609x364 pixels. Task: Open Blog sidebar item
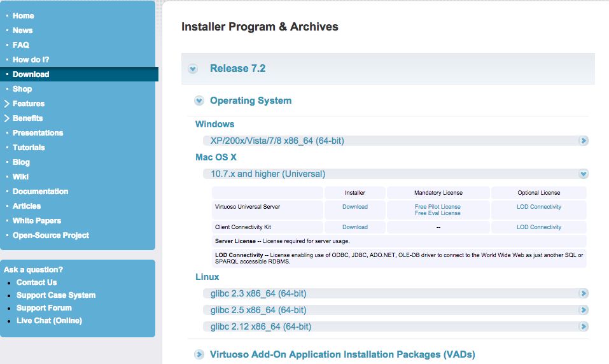click(21, 162)
